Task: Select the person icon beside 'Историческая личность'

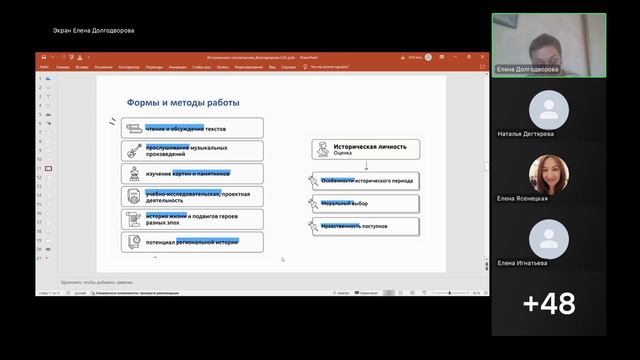Action: click(x=323, y=149)
